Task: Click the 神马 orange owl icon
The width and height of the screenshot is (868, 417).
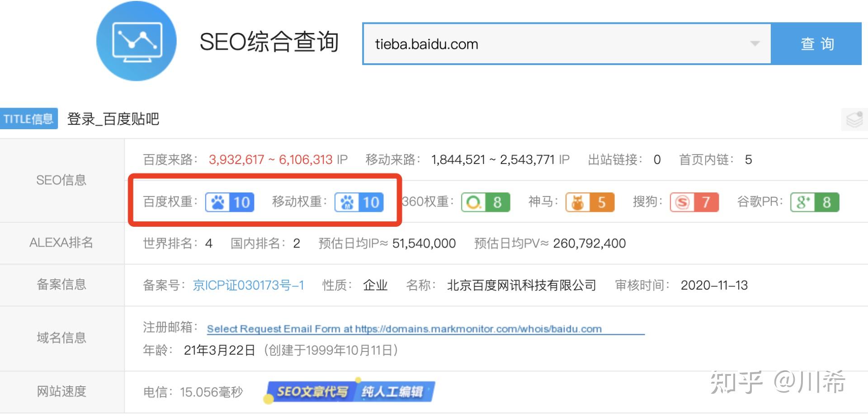Action: coord(578,202)
